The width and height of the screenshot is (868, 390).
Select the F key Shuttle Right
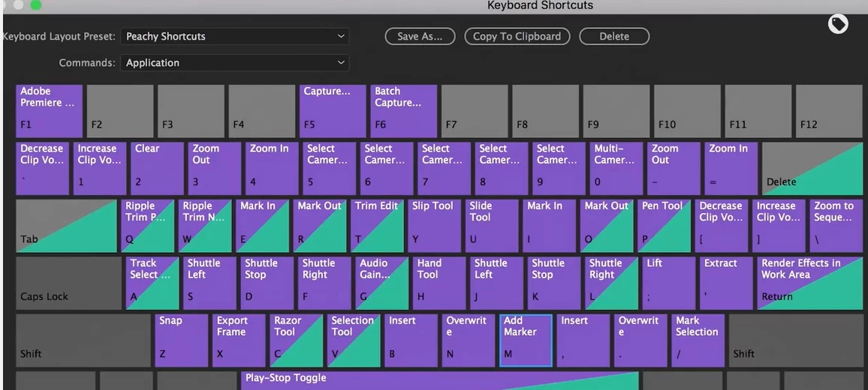tap(325, 283)
